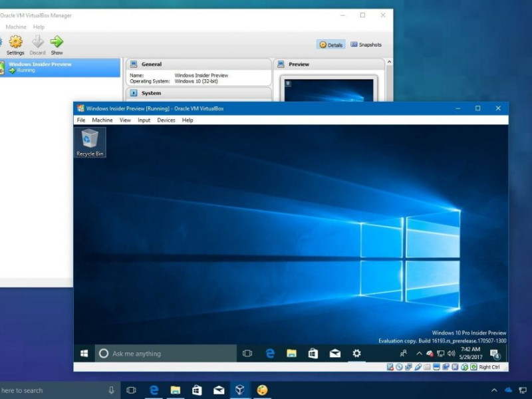Click network icon in guest tray

(440, 354)
